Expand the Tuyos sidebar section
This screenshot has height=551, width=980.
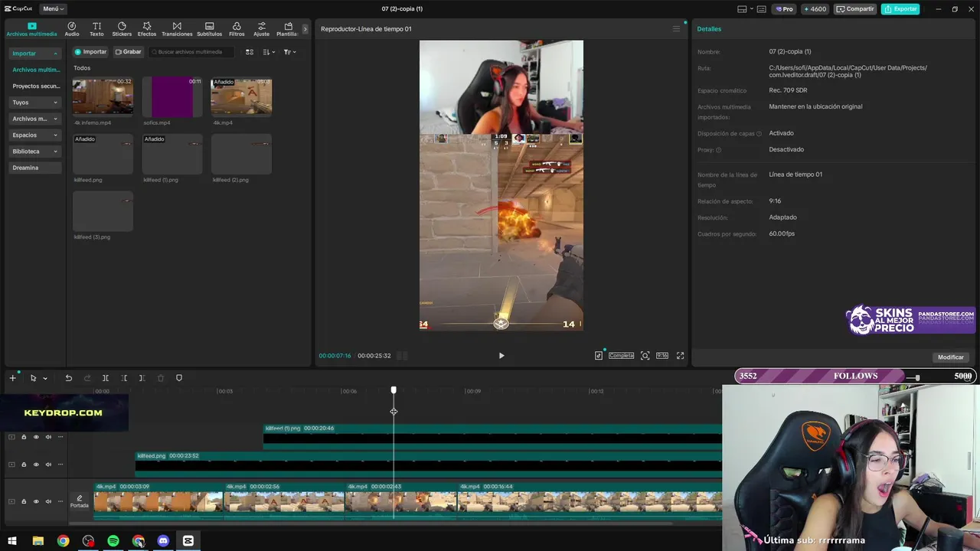coord(35,102)
